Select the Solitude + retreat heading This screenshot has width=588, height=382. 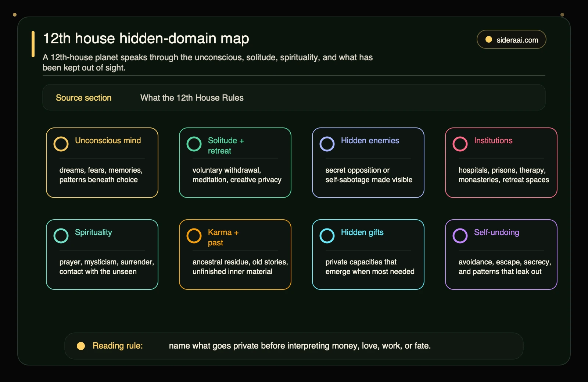226,146
